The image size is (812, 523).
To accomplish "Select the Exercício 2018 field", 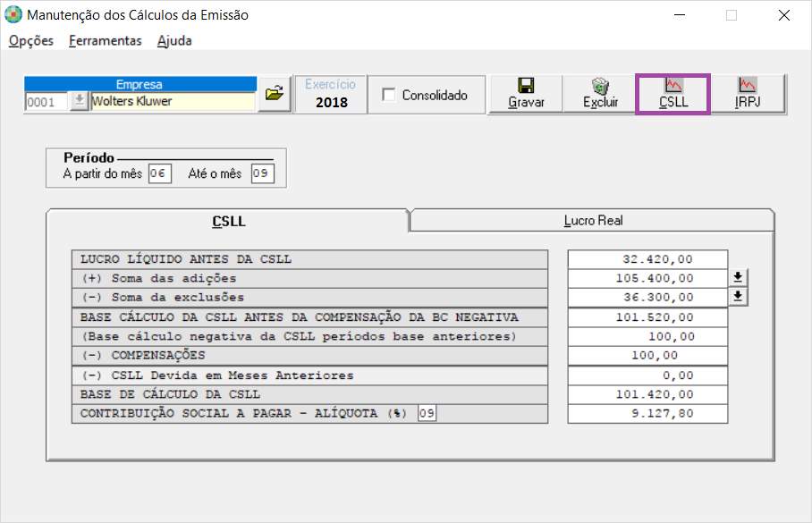I will coord(330,94).
